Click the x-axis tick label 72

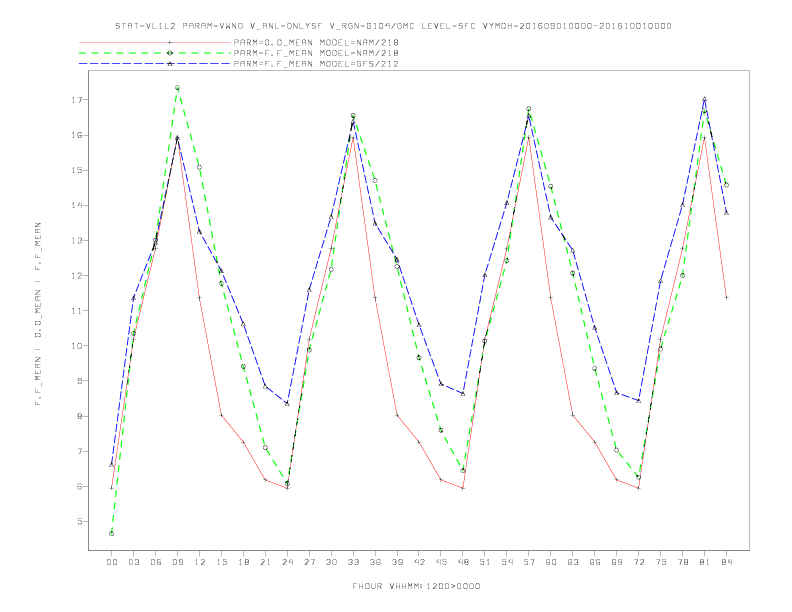(x=638, y=562)
